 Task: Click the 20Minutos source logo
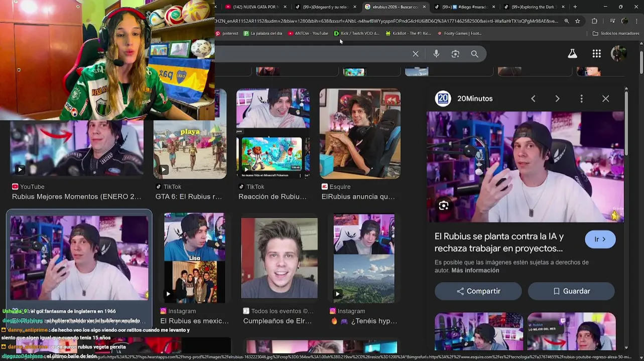tap(443, 99)
